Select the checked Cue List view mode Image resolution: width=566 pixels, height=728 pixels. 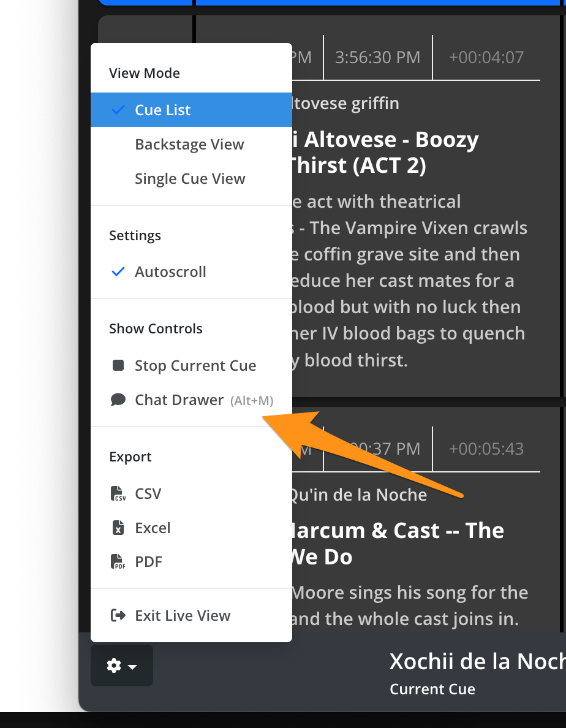pos(163,110)
